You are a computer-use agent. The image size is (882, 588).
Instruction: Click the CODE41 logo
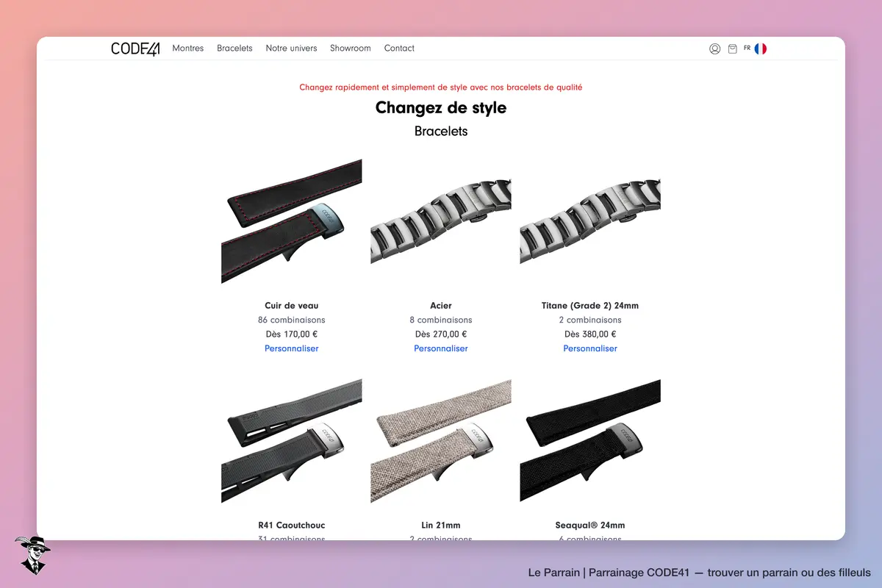click(x=135, y=49)
